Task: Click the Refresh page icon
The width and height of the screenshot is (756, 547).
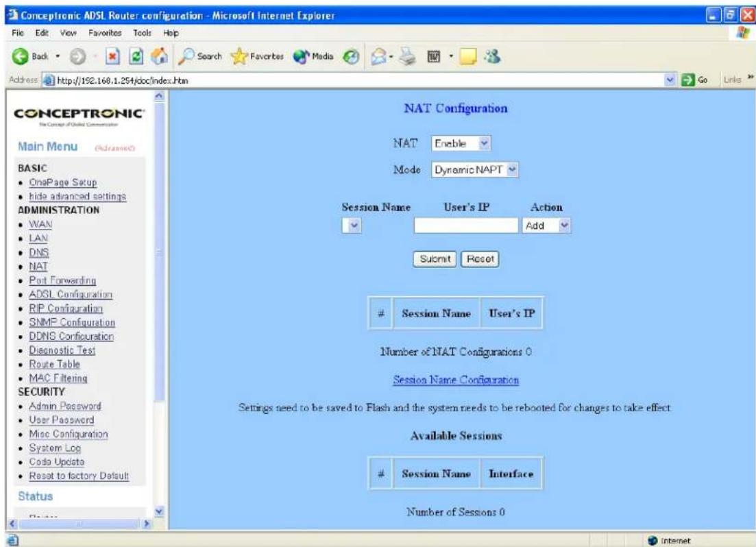Action: pos(136,56)
